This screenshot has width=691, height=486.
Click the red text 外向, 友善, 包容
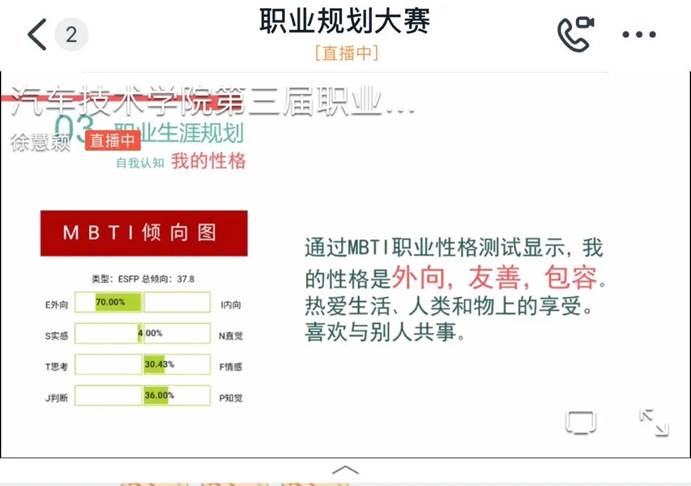click(494, 278)
